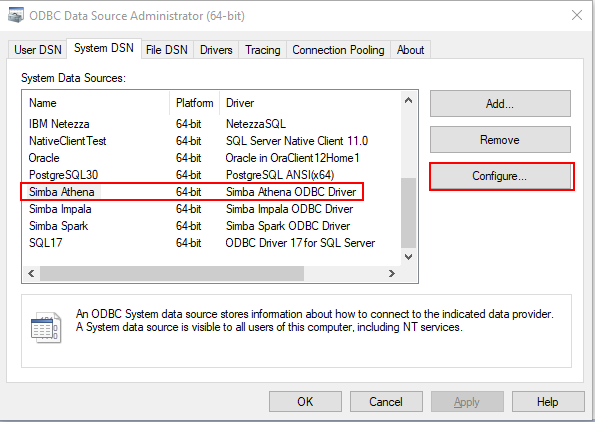Click the scroll right arrow in list

(x=392, y=274)
